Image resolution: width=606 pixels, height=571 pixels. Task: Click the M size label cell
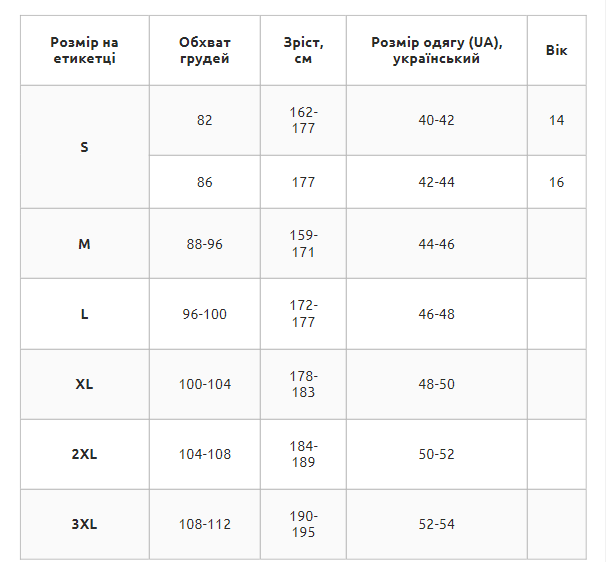coord(85,244)
